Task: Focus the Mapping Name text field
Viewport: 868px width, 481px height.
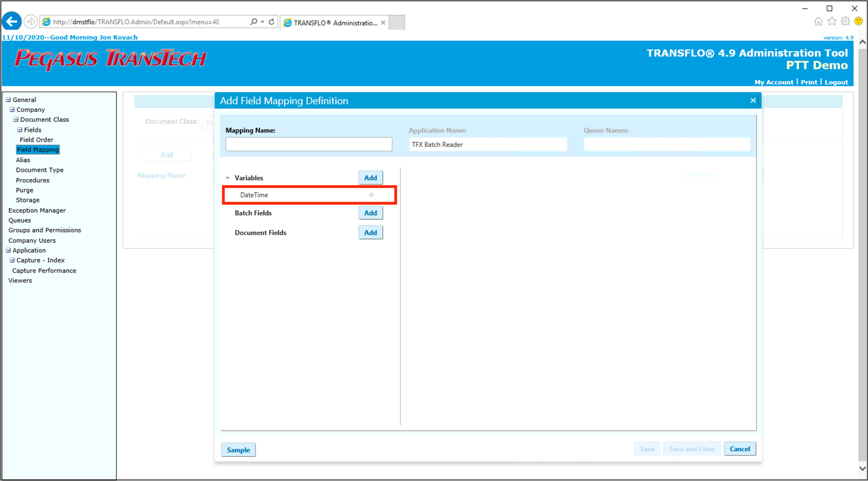Action: pyautogui.click(x=309, y=144)
